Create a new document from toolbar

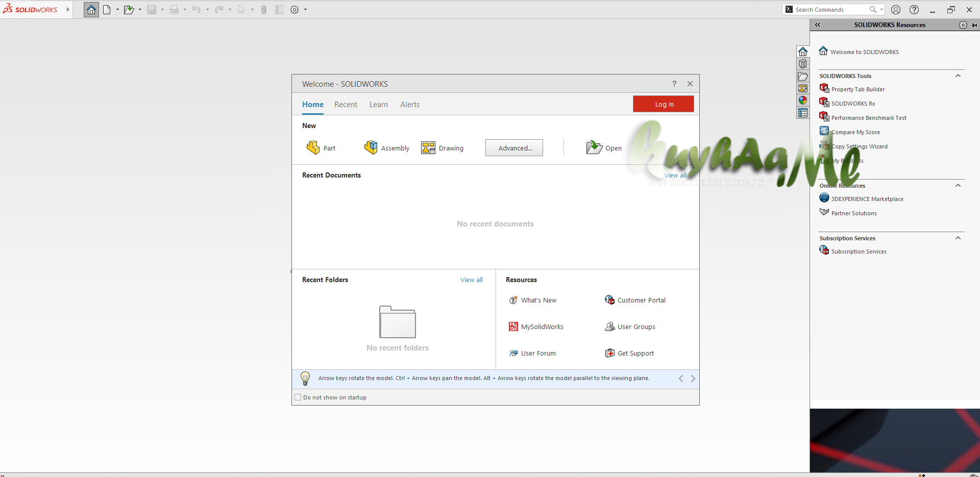[107, 10]
